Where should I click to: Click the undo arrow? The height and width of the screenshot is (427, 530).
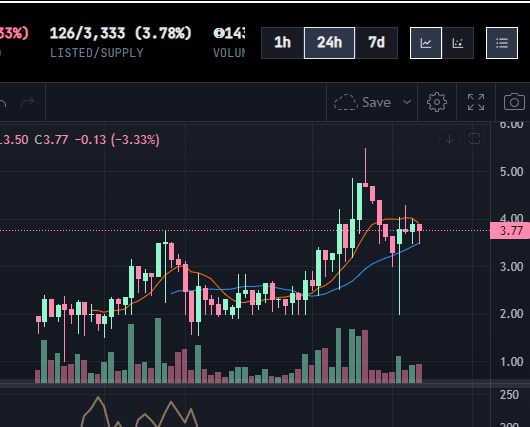3,102
